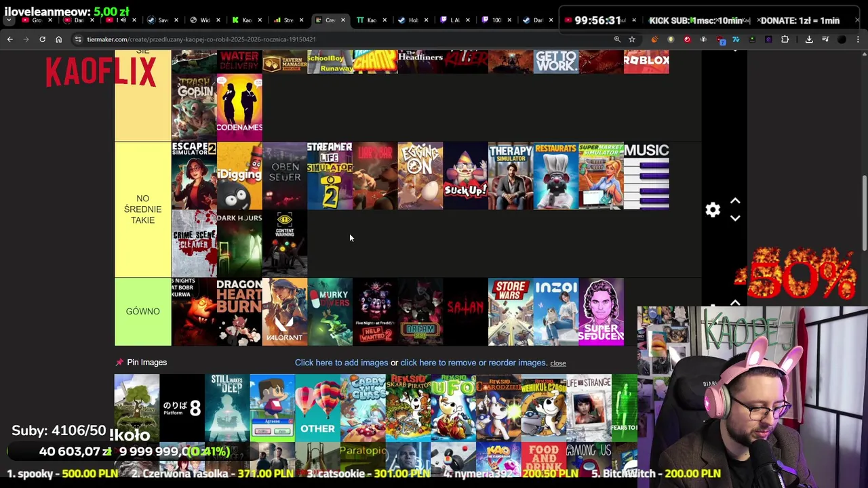Close the active Cre tab
Screen dimensions: 868x488
coord(342,20)
